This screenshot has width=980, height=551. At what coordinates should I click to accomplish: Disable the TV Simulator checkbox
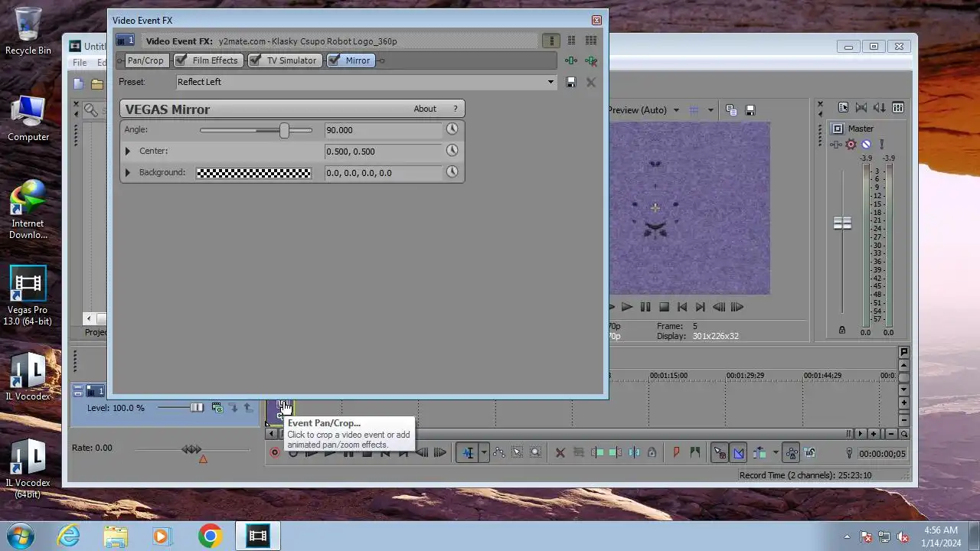(255, 60)
